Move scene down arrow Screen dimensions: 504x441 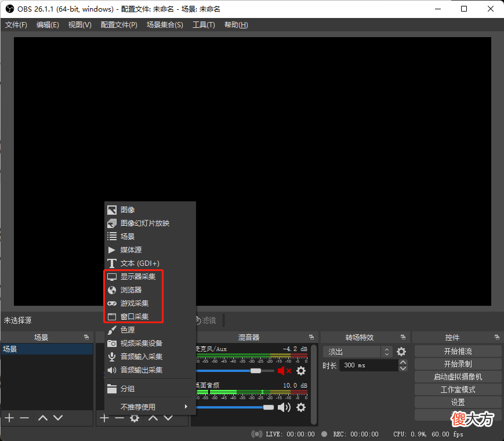click(58, 418)
